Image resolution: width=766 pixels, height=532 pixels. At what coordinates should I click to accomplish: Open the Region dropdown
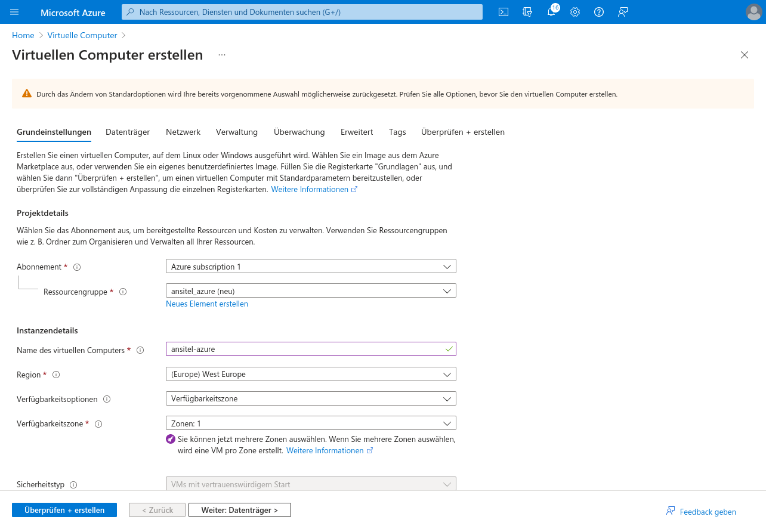pos(311,375)
